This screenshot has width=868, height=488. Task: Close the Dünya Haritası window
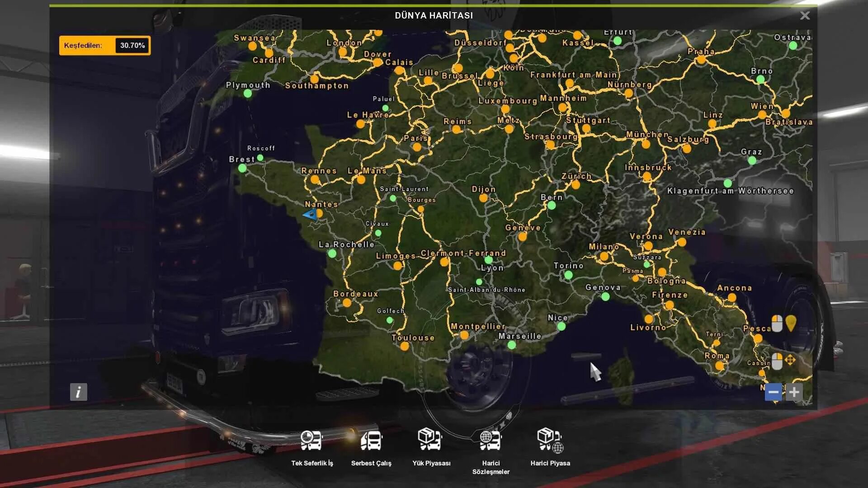click(805, 16)
